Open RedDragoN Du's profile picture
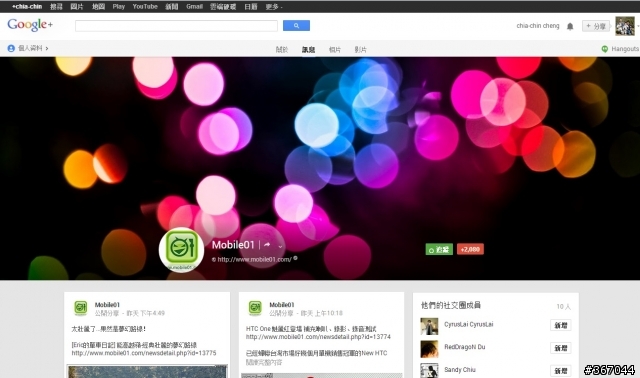 (429, 349)
